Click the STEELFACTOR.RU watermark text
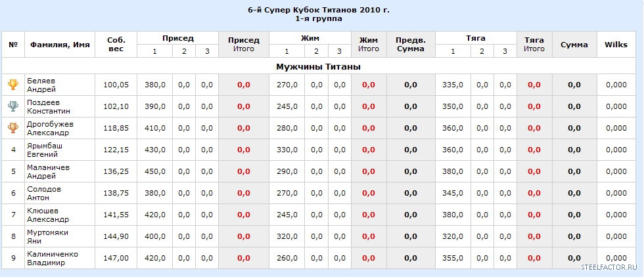This screenshot has width=644, height=277. tap(609, 268)
